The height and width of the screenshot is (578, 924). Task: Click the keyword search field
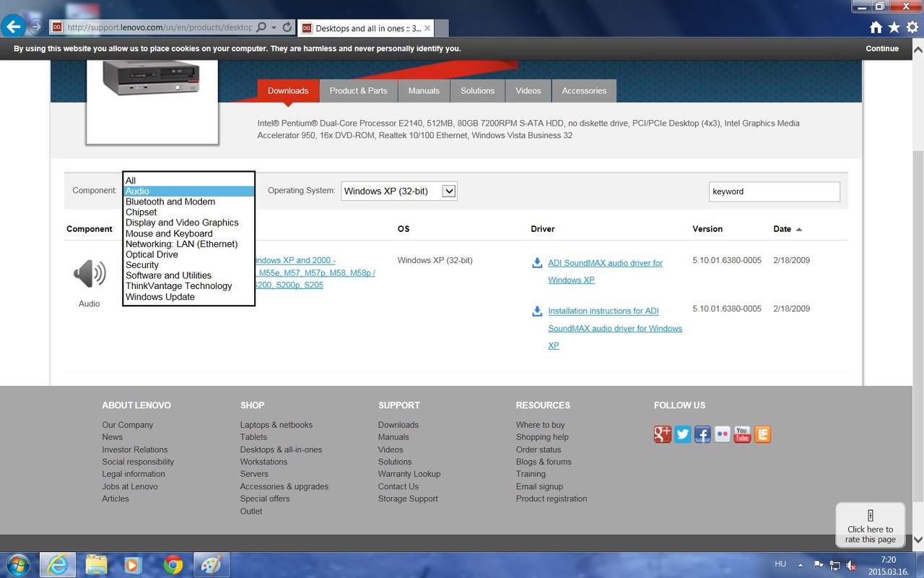(x=775, y=191)
